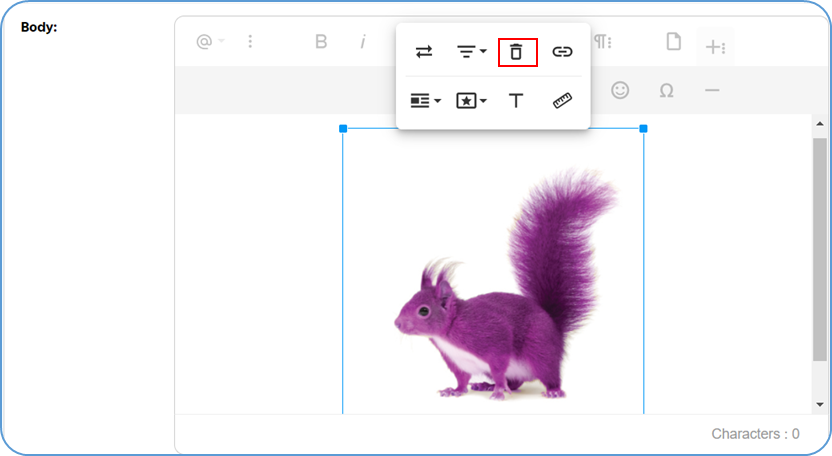
Task: Click the Remove image trash icon
Action: tap(517, 52)
